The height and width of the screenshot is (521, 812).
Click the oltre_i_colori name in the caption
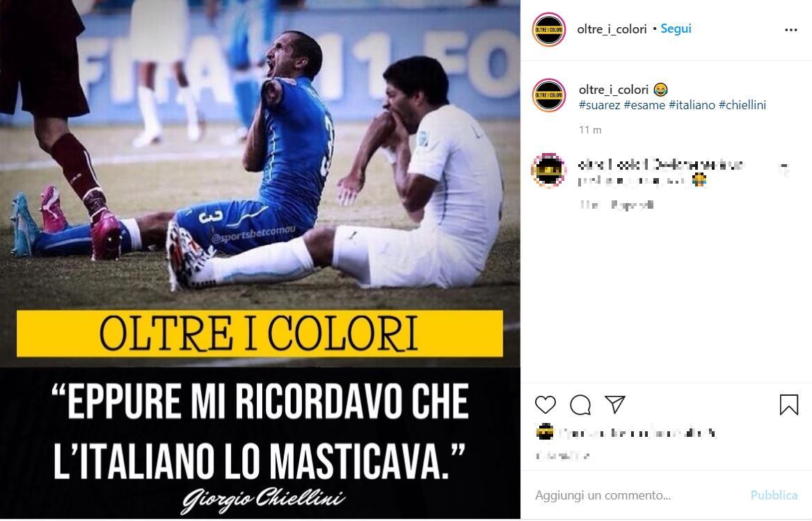[614, 90]
